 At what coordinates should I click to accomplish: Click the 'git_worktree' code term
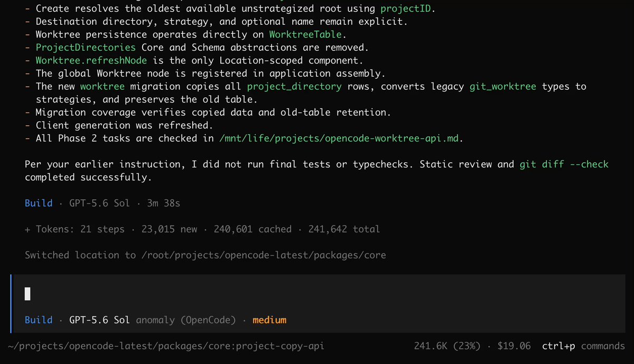tap(502, 87)
